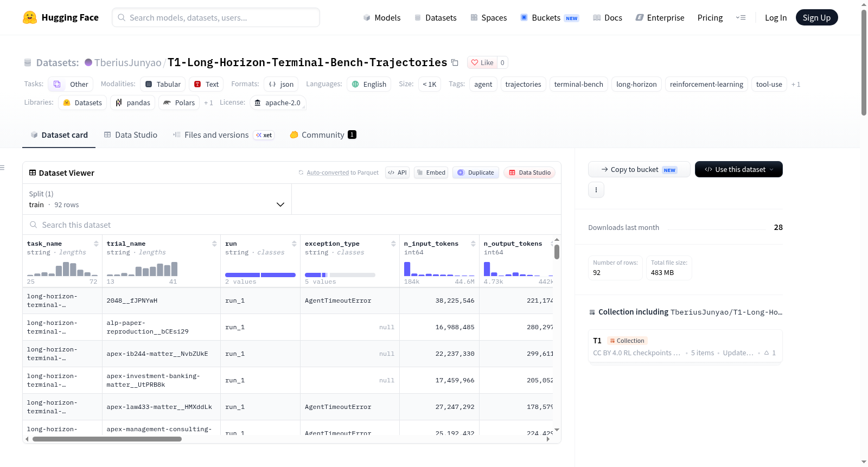Open the Data Studio tab
The width and height of the screenshot is (868, 467).
point(131,135)
